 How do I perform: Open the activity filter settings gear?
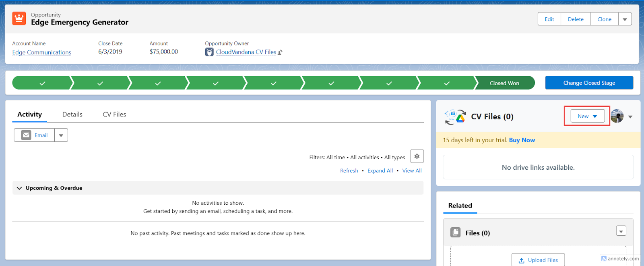(x=417, y=156)
